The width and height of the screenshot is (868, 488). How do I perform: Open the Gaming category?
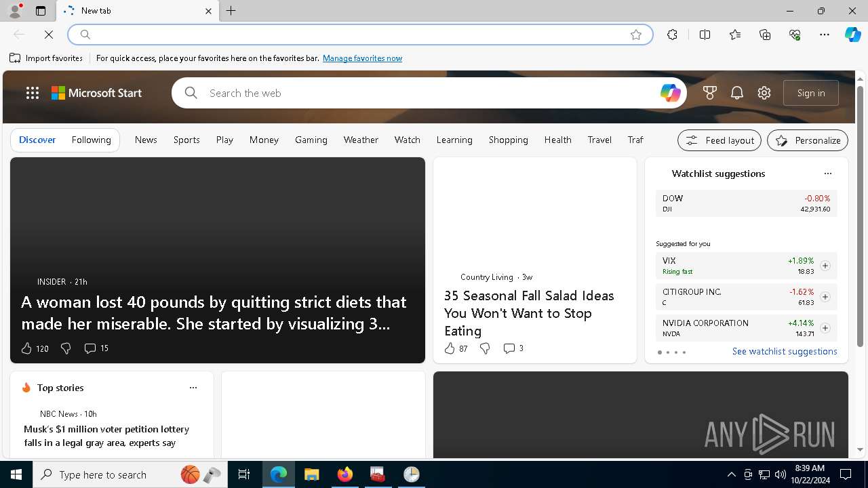tap(311, 140)
